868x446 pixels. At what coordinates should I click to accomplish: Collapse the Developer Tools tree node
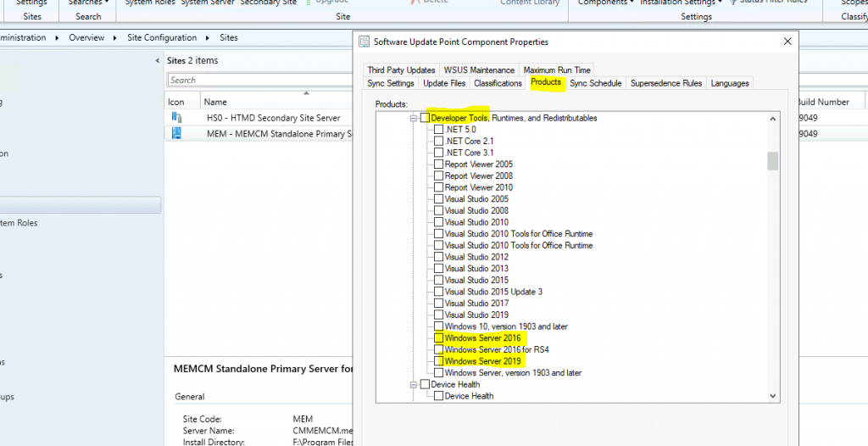(x=413, y=118)
